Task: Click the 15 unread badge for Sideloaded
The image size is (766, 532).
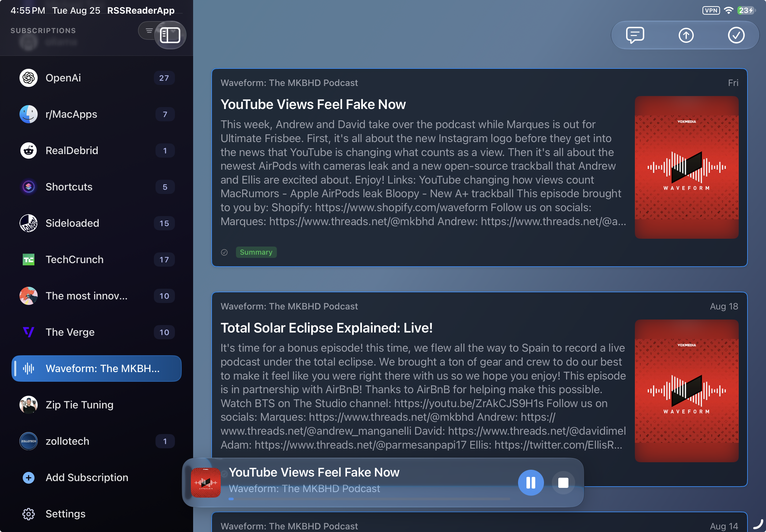Action: (164, 223)
